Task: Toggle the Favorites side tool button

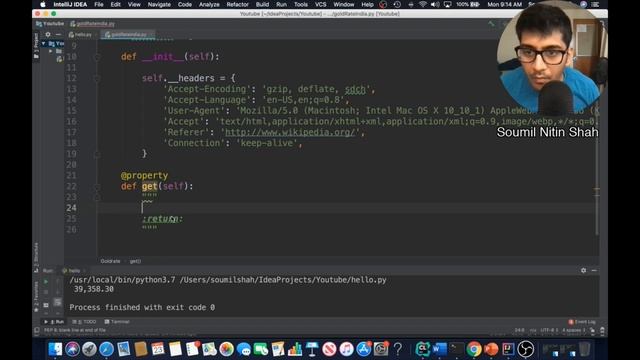Action: tap(36, 297)
